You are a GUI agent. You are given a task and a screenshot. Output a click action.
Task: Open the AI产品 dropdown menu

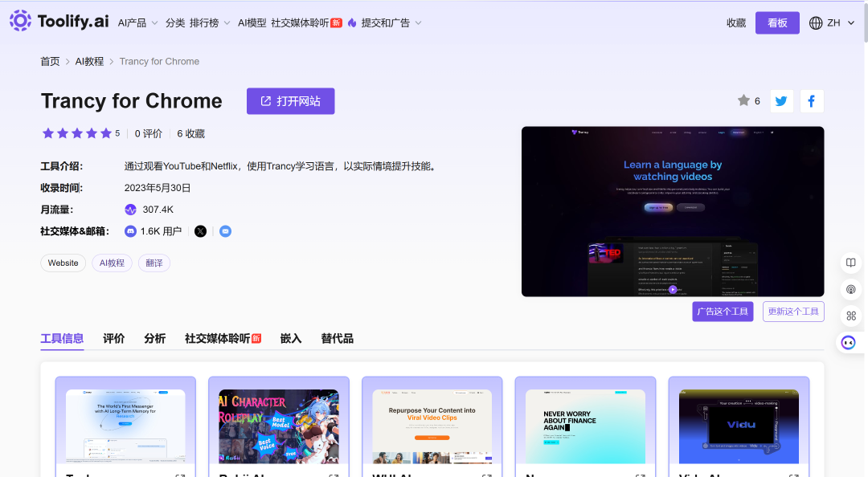click(138, 22)
